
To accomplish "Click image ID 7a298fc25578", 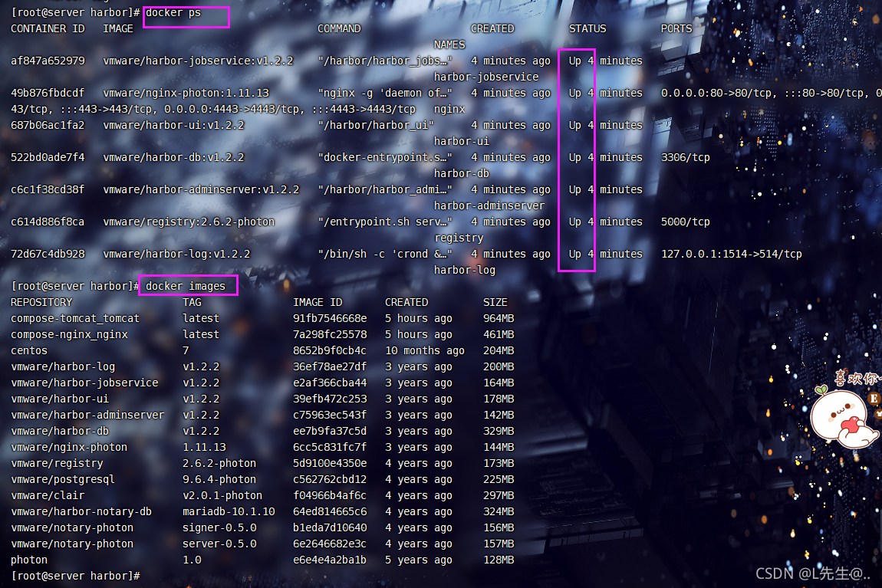I will coord(330,334).
